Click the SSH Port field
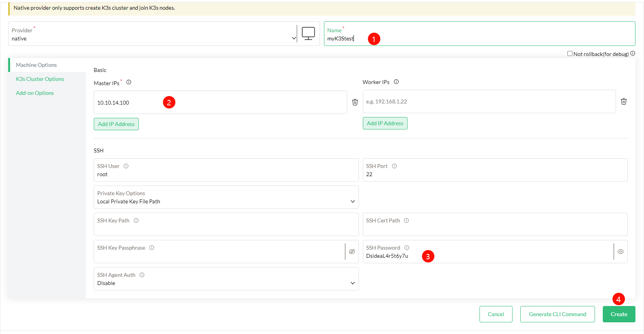 click(x=495, y=170)
